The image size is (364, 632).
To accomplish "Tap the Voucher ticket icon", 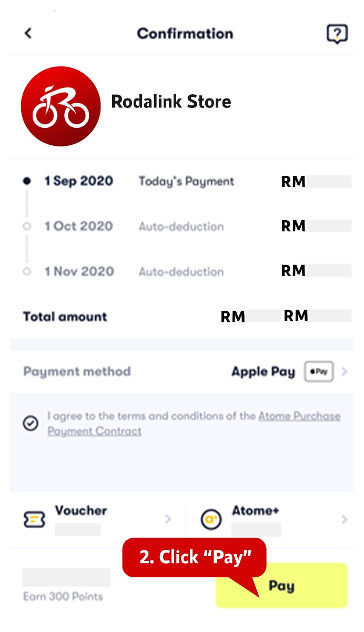I will 35,520.
